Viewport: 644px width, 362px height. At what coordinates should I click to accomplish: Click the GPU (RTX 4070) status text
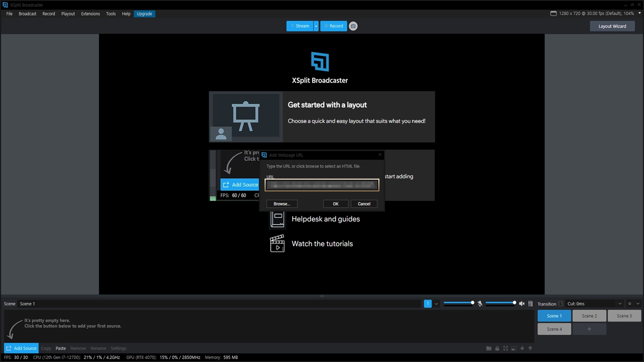(163, 357)
